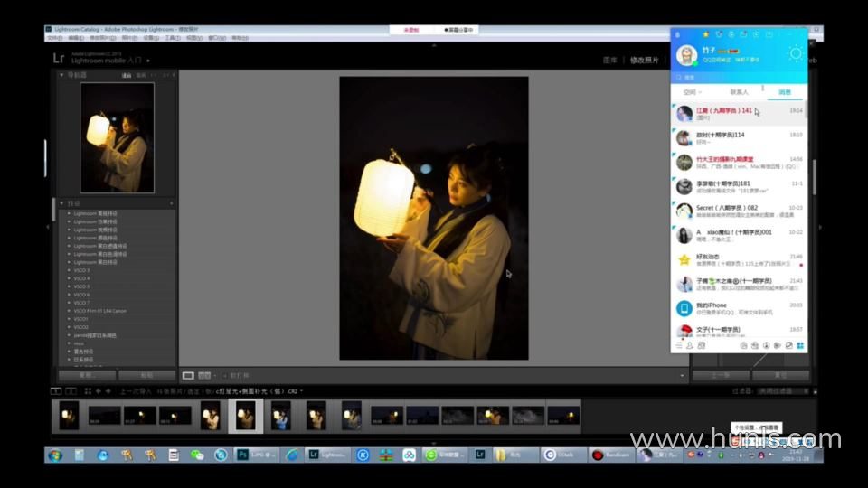Viewport: 868px width, 488px height.
Task: Open chat Secret(八期学员)082
Action: pyautogui.click(x=739, y=211)
